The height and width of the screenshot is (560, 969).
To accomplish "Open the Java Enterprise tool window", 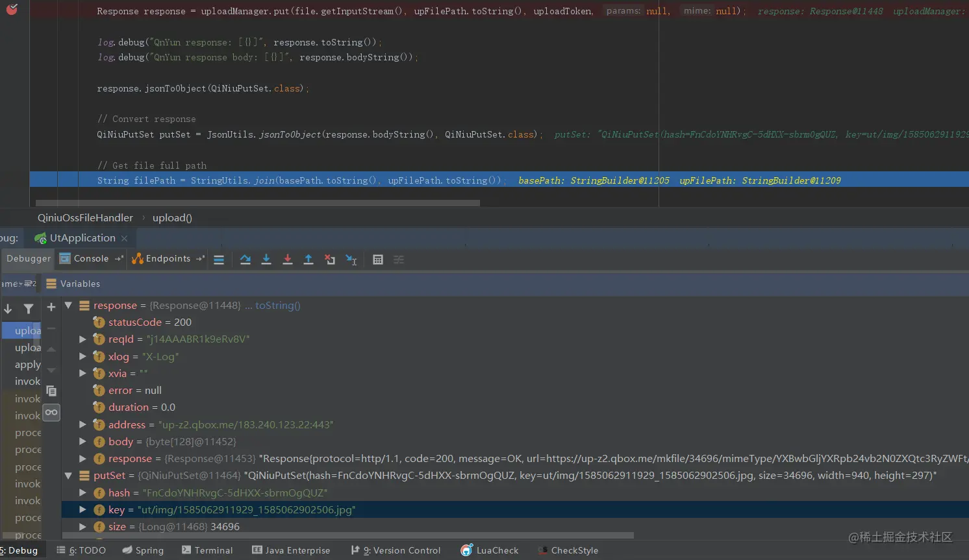I will 291,550.
